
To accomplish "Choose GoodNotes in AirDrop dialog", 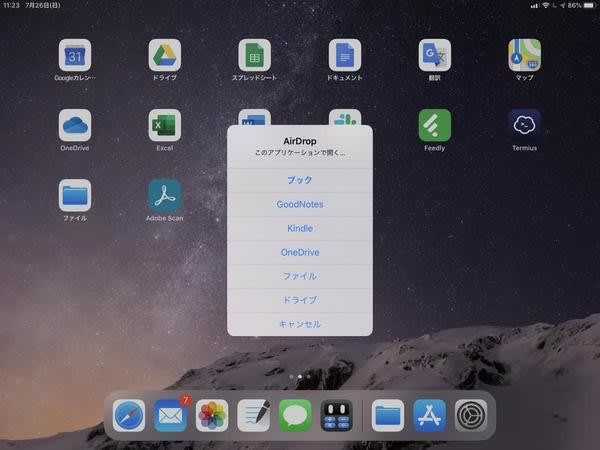I will [300, 204].
